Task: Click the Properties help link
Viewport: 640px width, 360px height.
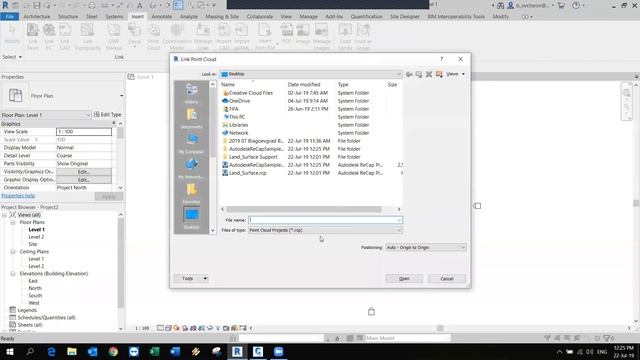Action: (x=18, y=196)
